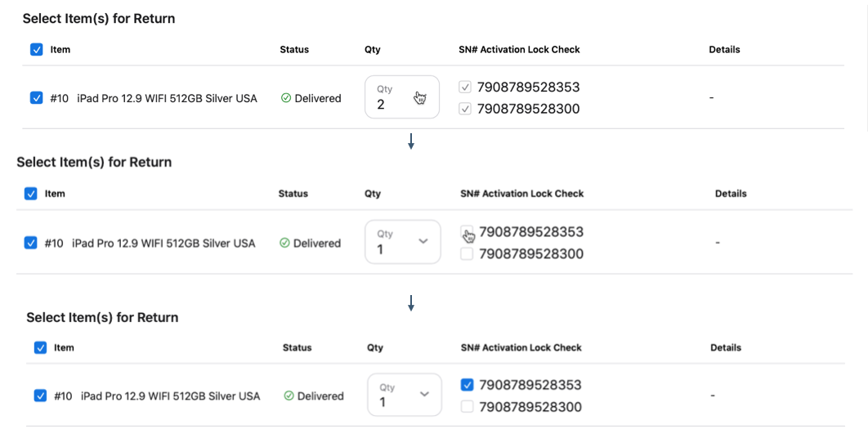Click the Delivered checkmark icon in the middle panel
This screenshot has height=443, width=868.
click(x=284, y=243)
